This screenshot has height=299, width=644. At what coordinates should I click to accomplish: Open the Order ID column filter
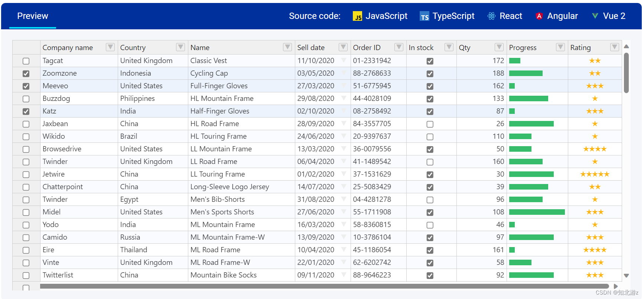[x=399, y=47]
